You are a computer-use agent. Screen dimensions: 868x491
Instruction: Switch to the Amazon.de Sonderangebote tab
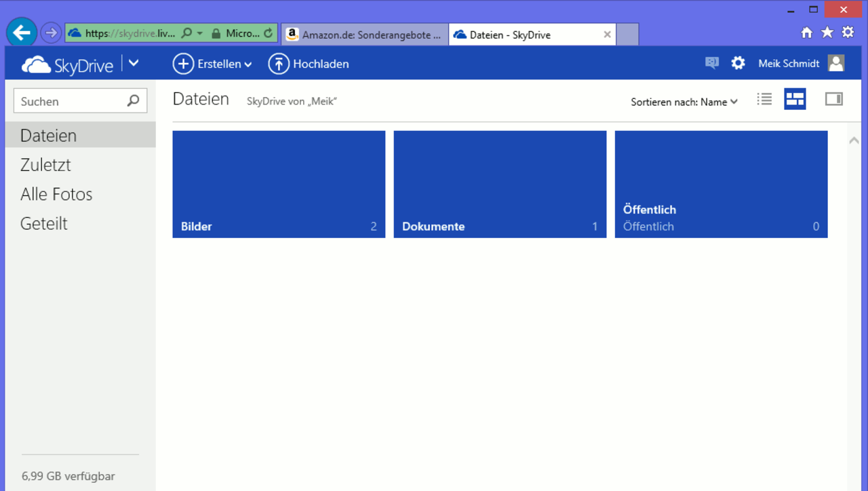[364, 35]
